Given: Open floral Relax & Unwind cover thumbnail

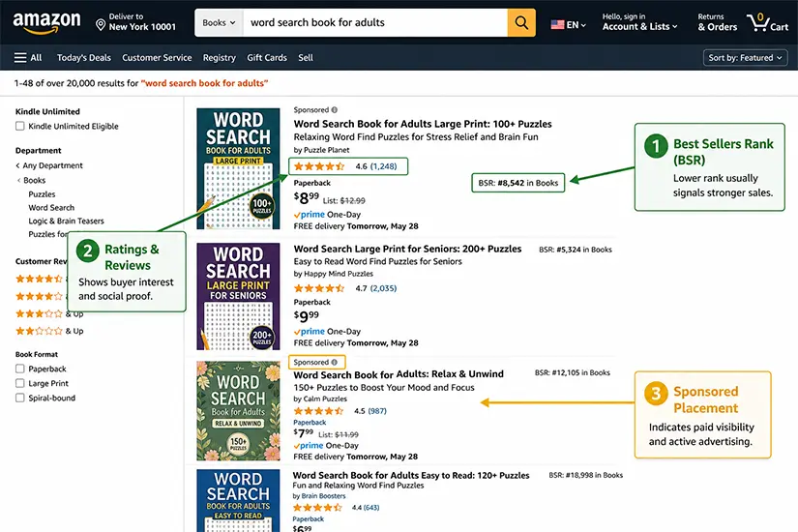Looking at the screenshot, I should tap(238, 411).
